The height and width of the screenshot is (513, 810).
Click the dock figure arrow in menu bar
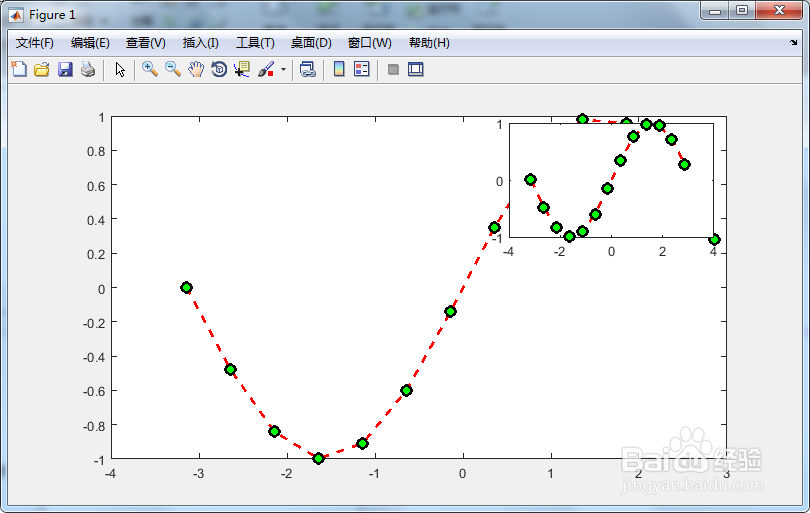click(793, 42)
